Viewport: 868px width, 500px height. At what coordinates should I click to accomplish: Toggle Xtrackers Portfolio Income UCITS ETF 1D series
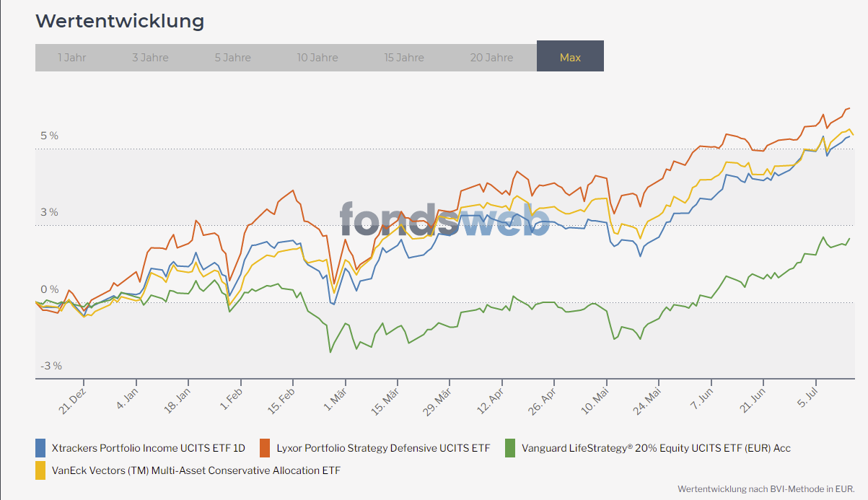148,448
